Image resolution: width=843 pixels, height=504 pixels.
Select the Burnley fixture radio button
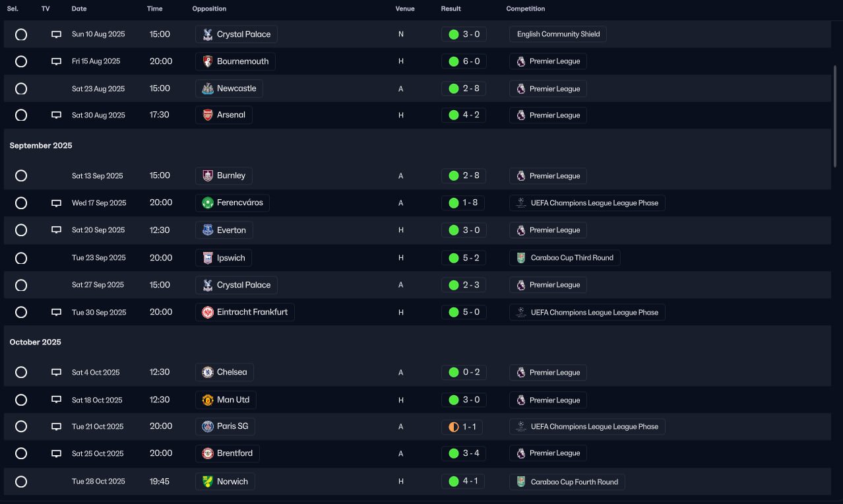pos(21,176)
